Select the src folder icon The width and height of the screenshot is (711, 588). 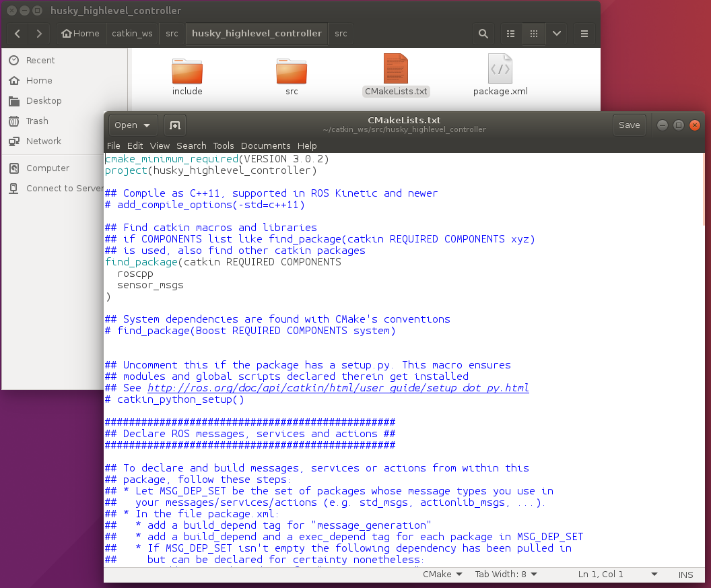(292, 71)
